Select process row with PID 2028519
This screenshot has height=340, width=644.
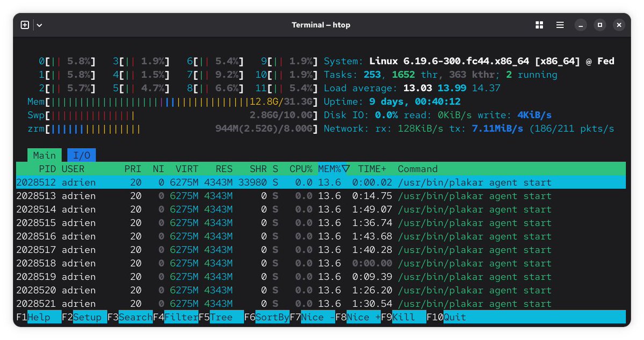click(x=321, y=277)
